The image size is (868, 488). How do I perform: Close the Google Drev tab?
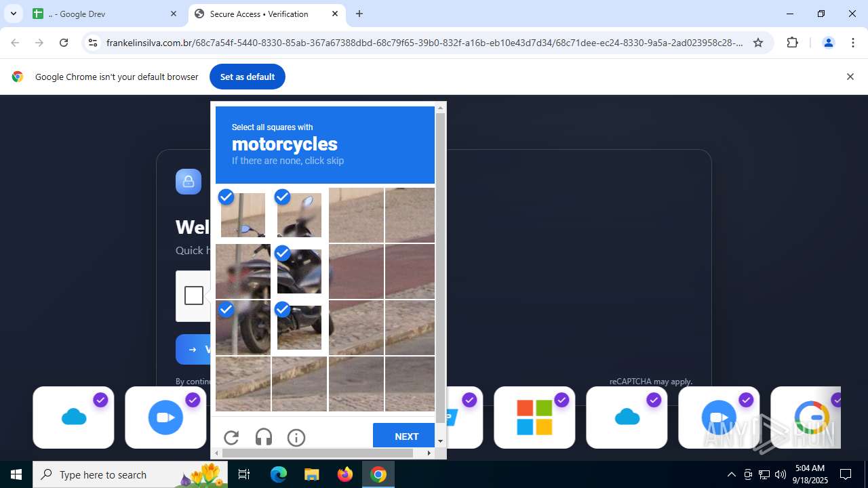pyautogui.click(x=173, y=14)
